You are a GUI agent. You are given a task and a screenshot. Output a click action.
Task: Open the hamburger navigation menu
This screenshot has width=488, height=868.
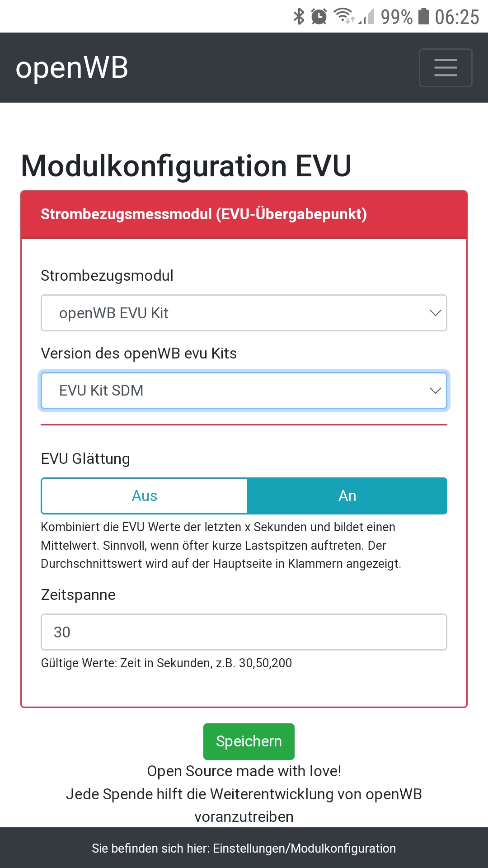point(446,68)
